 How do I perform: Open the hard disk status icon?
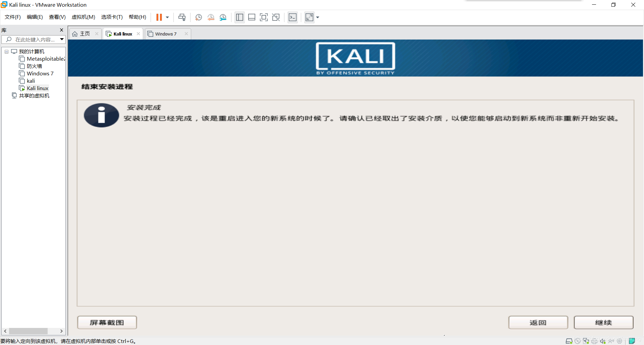point(569,341)
